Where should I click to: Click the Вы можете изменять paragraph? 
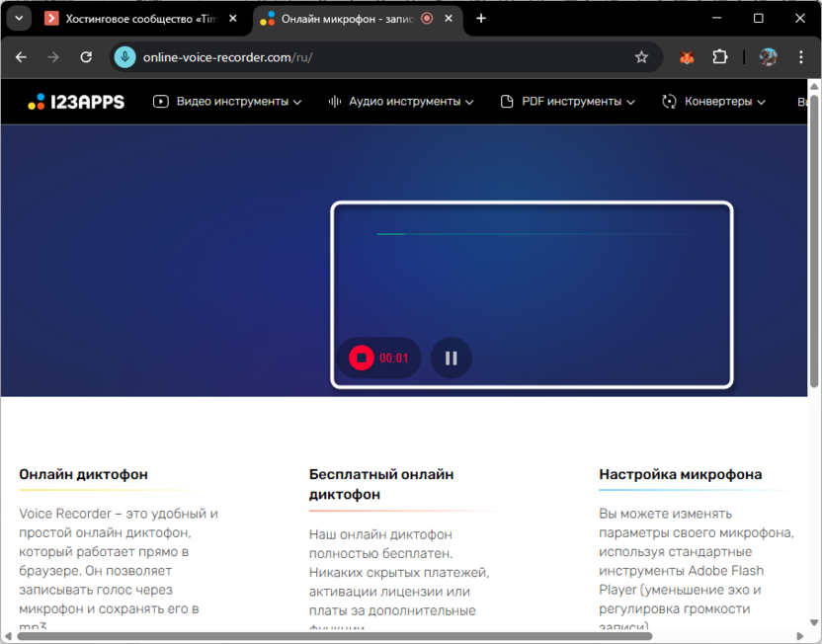point(697,570)
